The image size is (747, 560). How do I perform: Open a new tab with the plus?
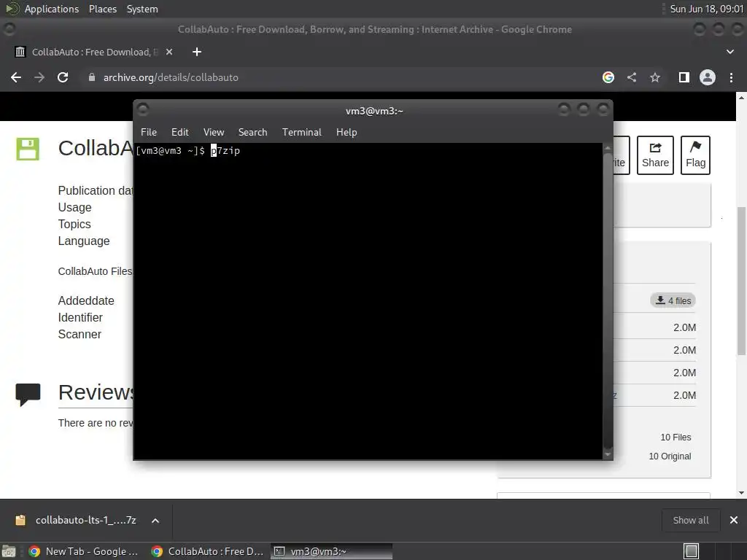tap(197, 52)
